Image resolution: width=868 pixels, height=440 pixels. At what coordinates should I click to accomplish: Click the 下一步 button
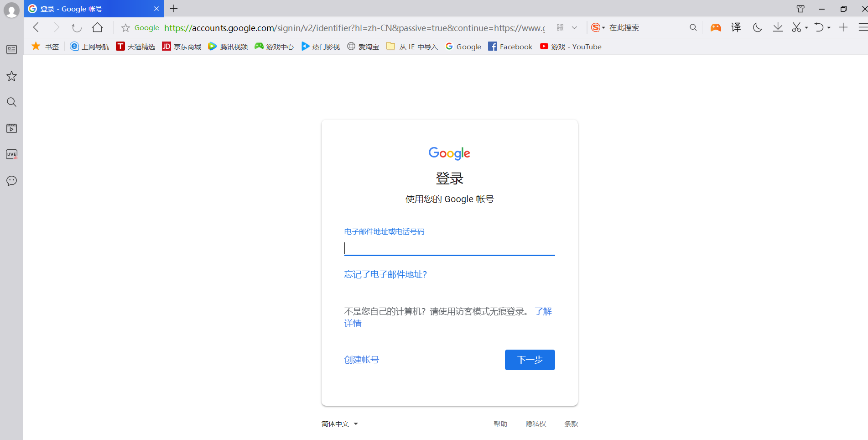click(530, 360)
